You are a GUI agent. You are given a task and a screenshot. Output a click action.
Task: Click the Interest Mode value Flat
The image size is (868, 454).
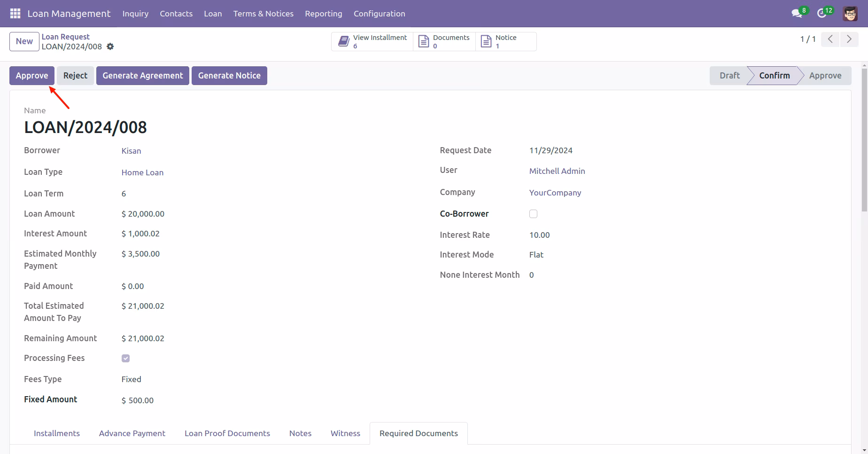coord(536,255)
